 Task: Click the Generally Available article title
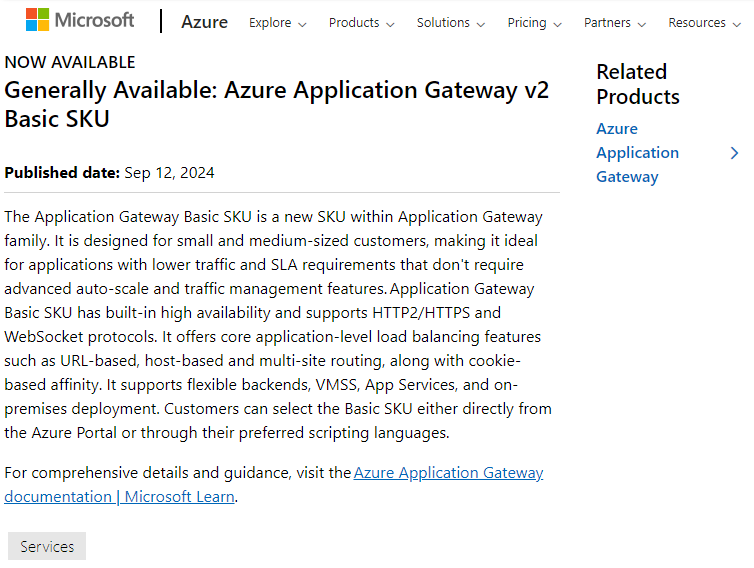276,104
